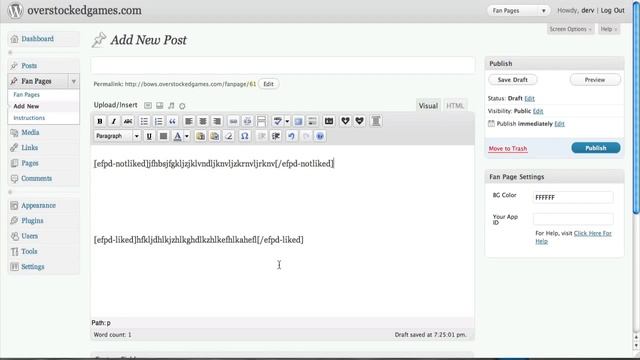
Task: Undo the last edit
Action: click(291, 136)
